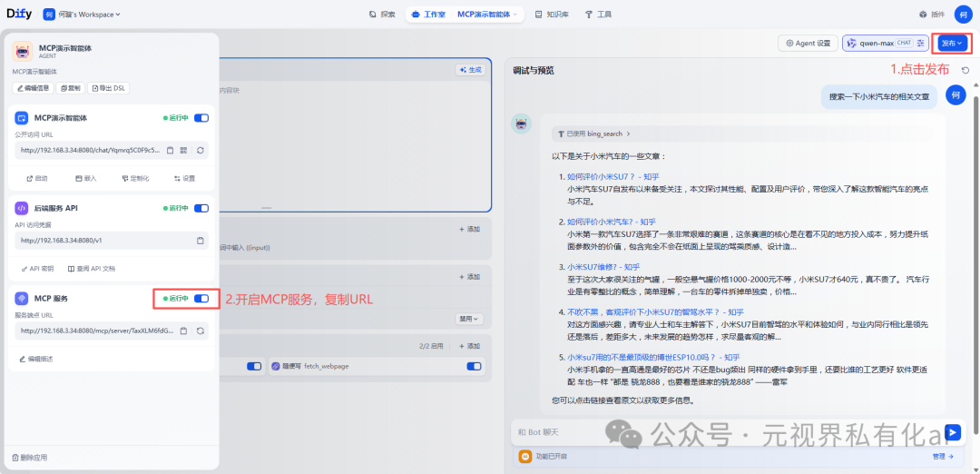Click the MCP 服务 card icon
This screenshot has height=474, width=980.
tap(22, 298)
